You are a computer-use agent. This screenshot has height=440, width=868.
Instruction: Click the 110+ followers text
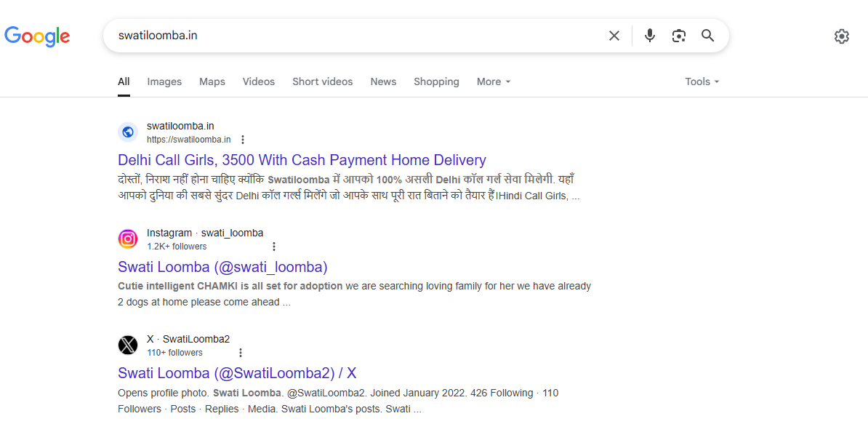175,353
